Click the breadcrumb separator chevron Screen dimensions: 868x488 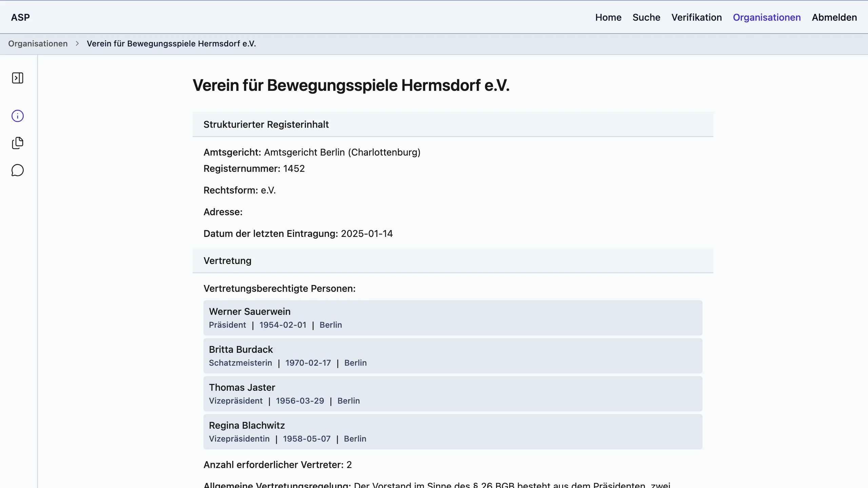[77, 43]
